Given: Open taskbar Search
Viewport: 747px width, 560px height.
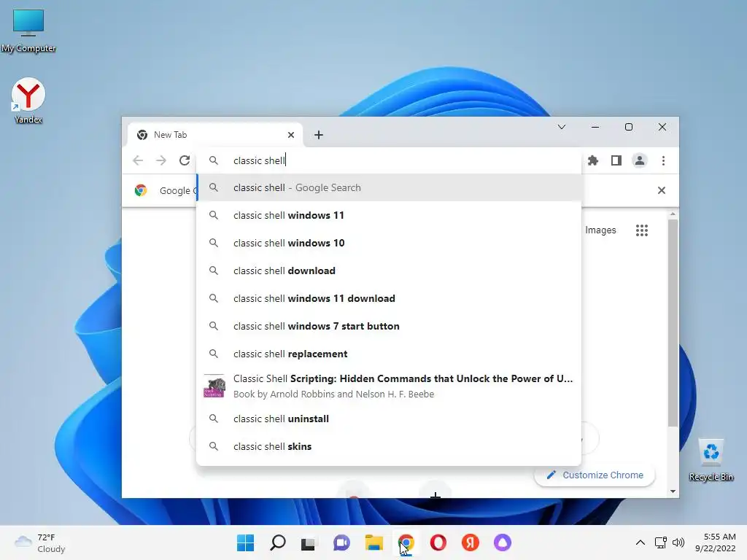Looking at the screenshot, I should click(277, 542).
